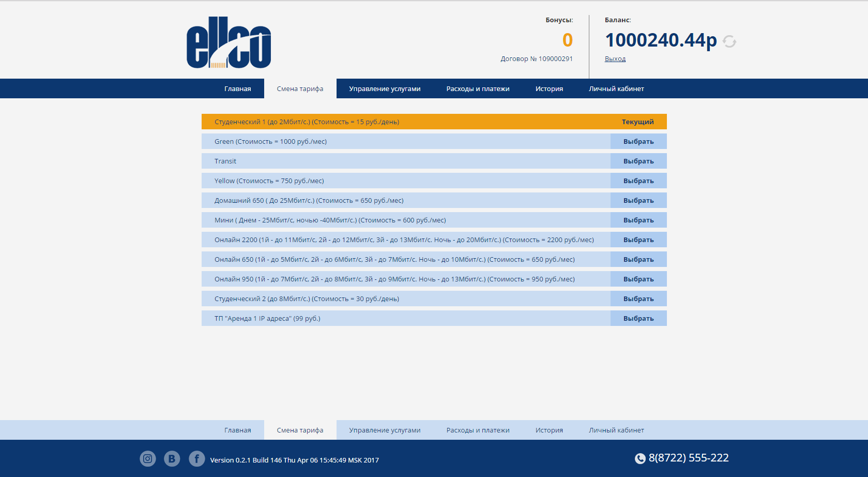Click the phone icon in footer
The height and width of the screenshot is (477, 868).
tap(640, 458)
